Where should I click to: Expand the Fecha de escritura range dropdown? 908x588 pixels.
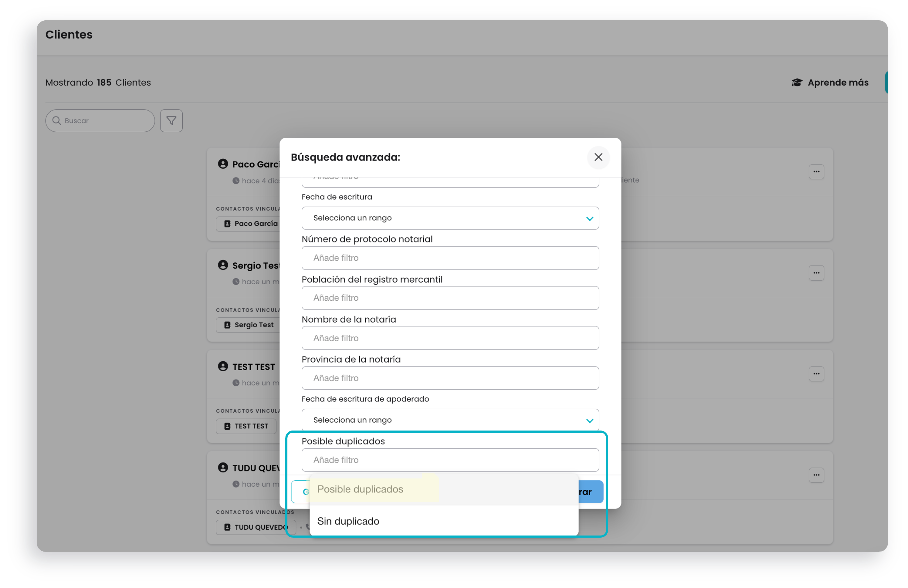pyautogui.click(x=450, y=218)
